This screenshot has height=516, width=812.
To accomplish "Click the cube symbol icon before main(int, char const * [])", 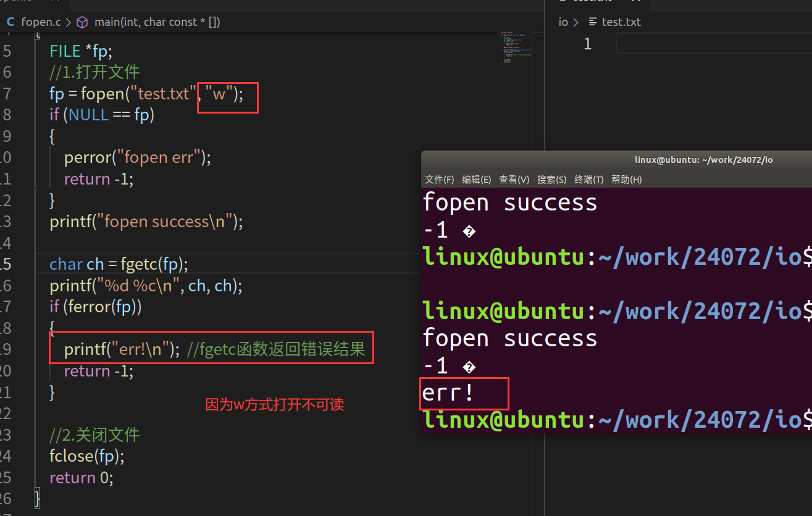I will [x=82, y=22].
